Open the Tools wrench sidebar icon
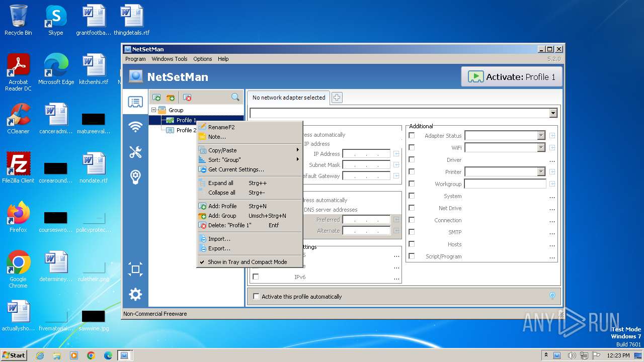This screenshot has height=362, width=644. tap(135, 152)
